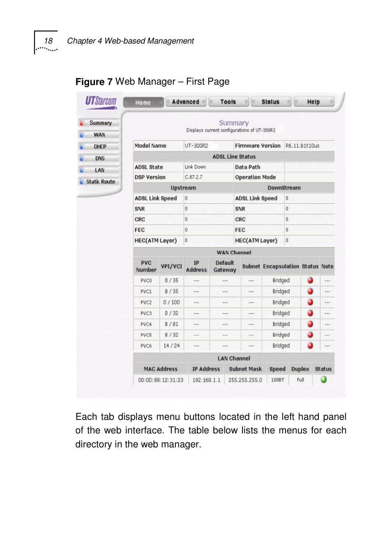The height and width of the screenshot is (555, 392).
Task: Click ADSL State value Link Down
Action: click(x=195, y=167)
